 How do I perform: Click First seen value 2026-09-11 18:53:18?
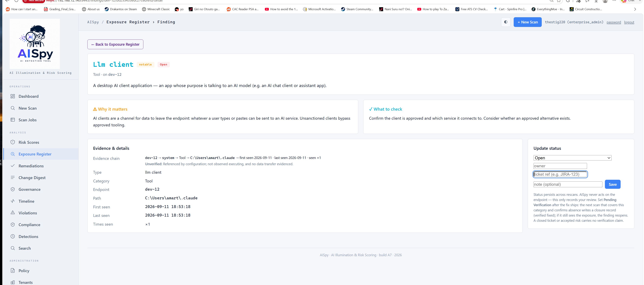click(168, 207)
